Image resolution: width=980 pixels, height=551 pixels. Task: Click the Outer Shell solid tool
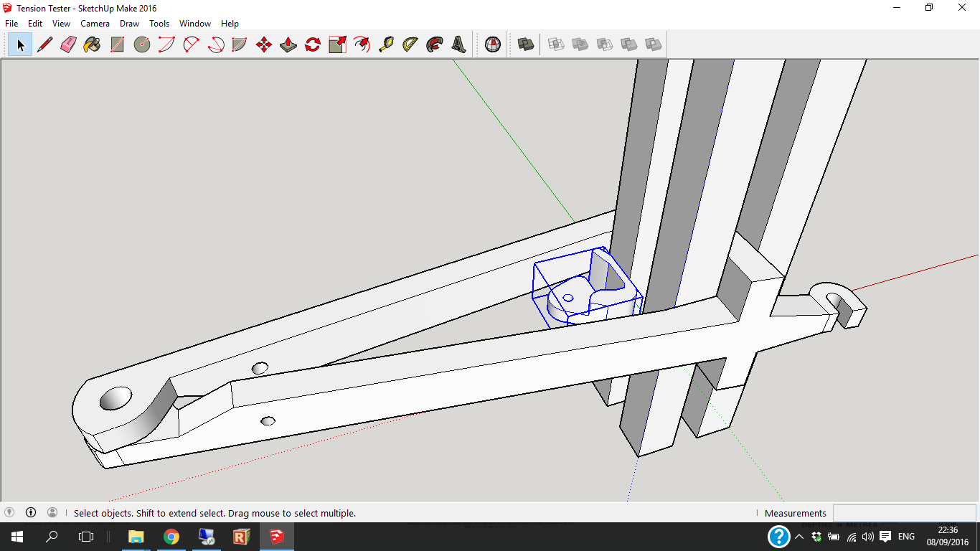(x=526, y=44)
